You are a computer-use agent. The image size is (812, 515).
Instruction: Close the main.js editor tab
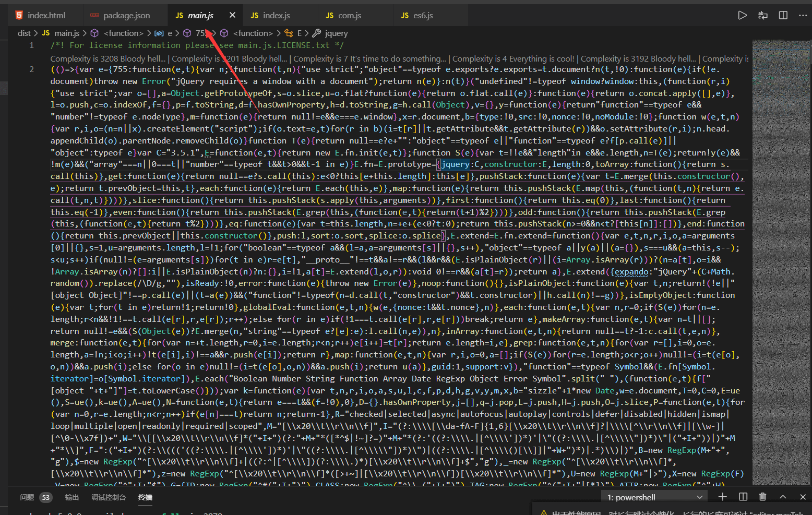click(233, 15)
